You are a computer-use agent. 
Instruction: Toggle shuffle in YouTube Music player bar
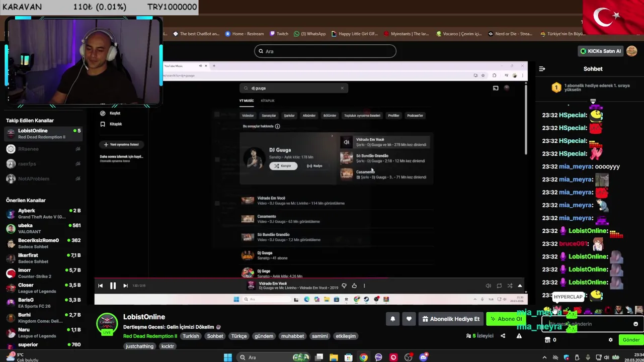click(510, 286)
